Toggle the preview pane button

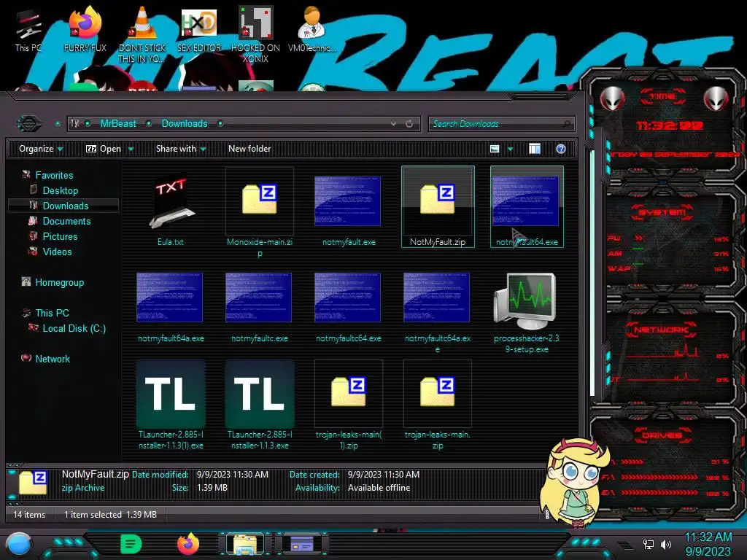[x=535, y=149]
